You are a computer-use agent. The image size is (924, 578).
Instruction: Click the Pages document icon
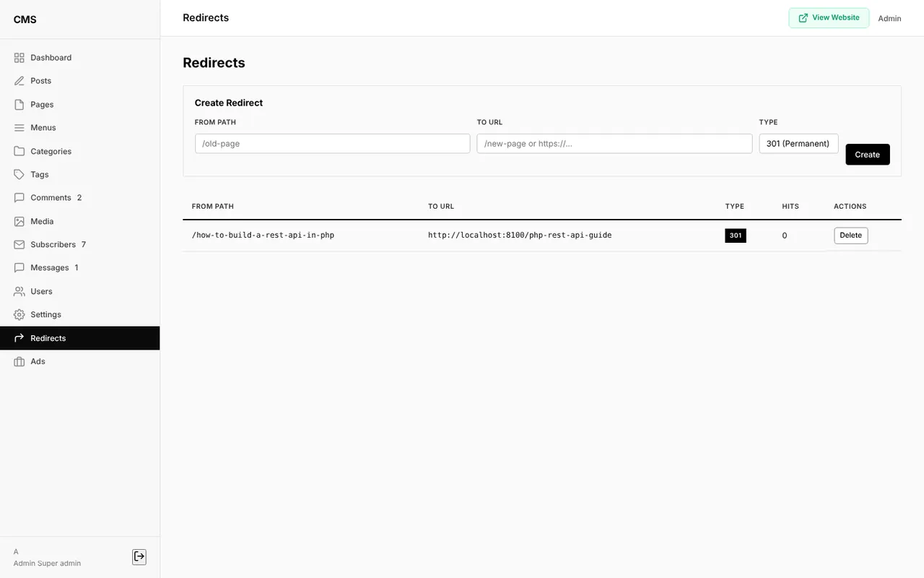(x=19, y=105)
